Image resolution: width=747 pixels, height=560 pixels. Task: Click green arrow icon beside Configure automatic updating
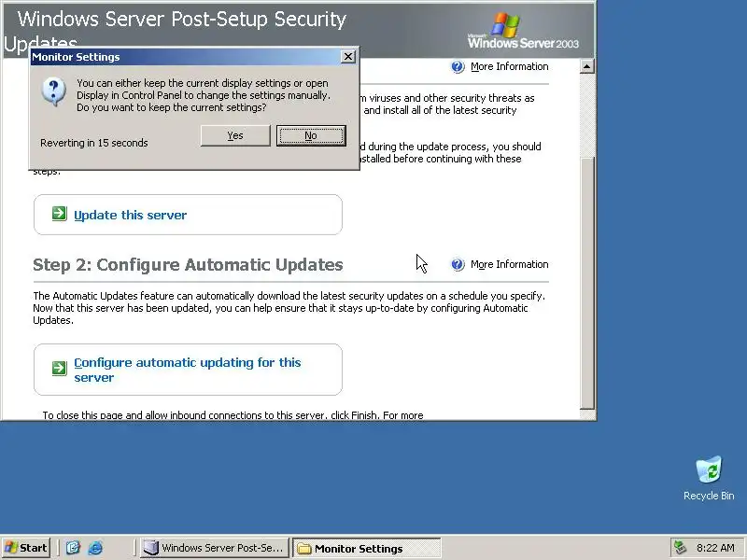coord(60,368)
